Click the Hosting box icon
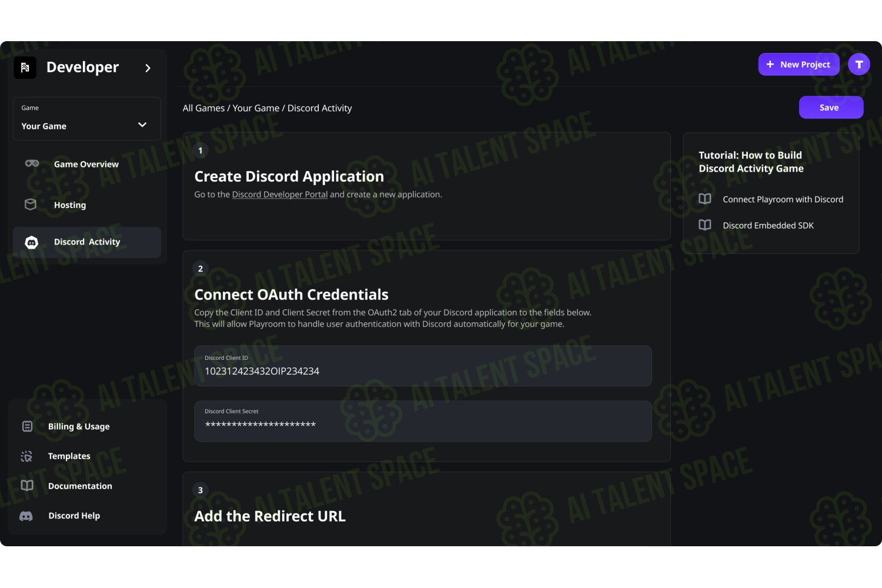This screenshot has height=588, width=882. (31, 205)
